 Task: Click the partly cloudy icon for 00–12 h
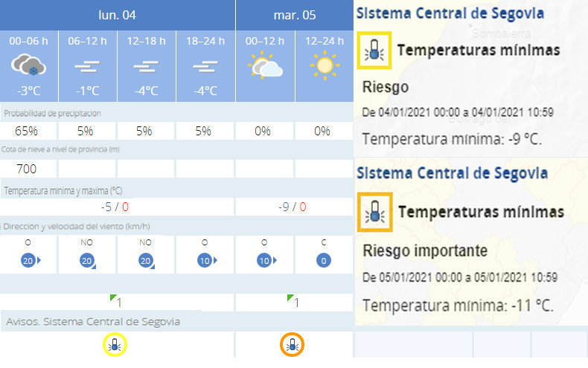click(x=265, y=65)
